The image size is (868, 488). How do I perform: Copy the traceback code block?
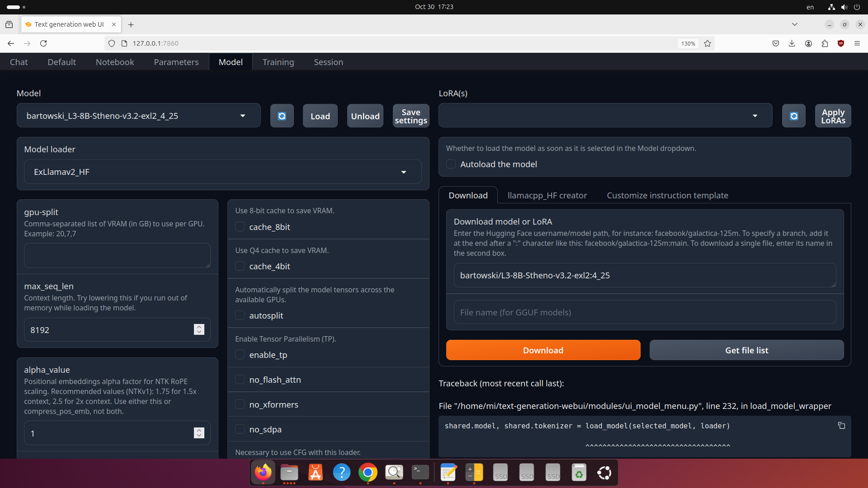841,426
